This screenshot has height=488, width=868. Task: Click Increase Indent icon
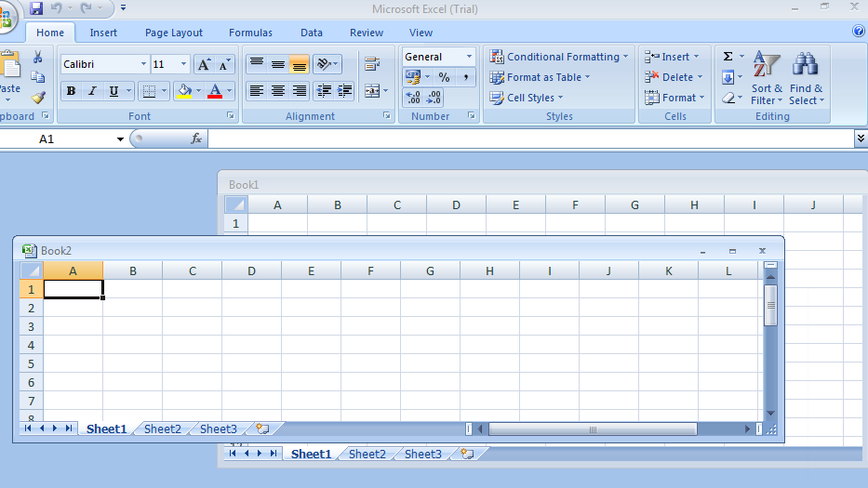pos(345,91)
